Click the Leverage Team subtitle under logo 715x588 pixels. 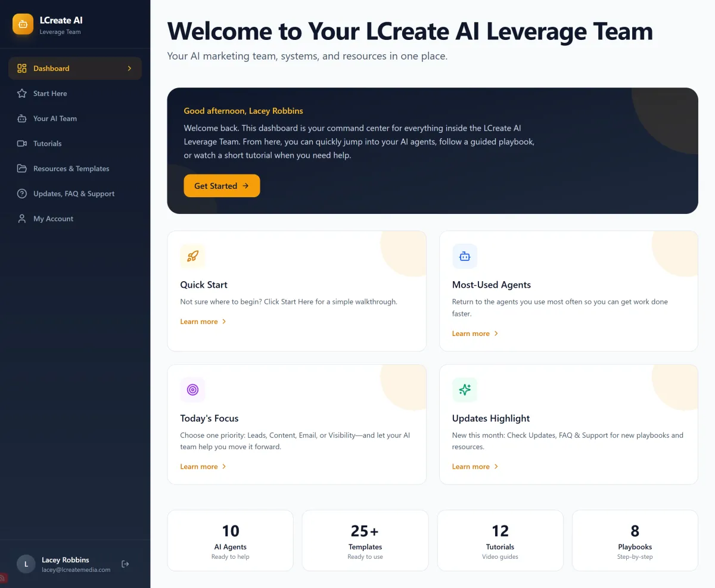(60, 32)
